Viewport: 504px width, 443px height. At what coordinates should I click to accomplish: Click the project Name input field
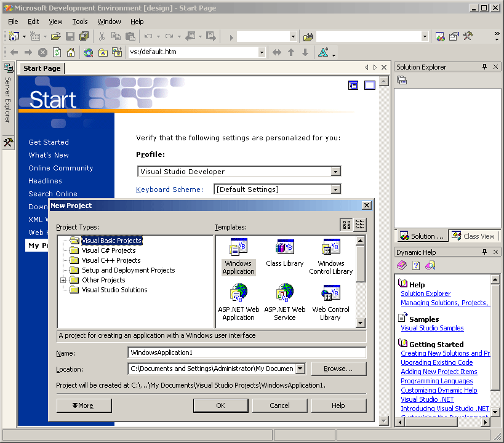(247, 353)
